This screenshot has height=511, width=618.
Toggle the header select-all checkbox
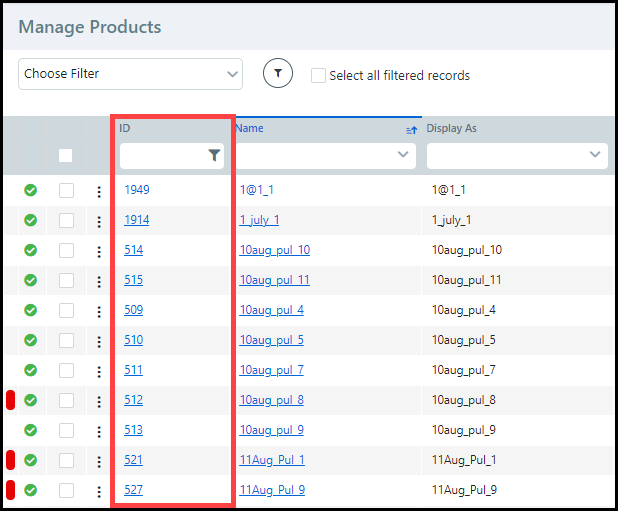(66, 155)
